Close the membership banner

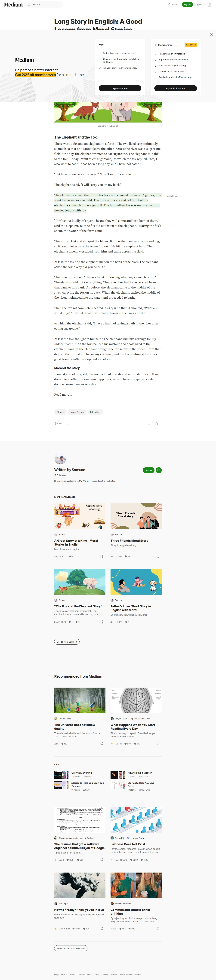(x=211, y=35)
